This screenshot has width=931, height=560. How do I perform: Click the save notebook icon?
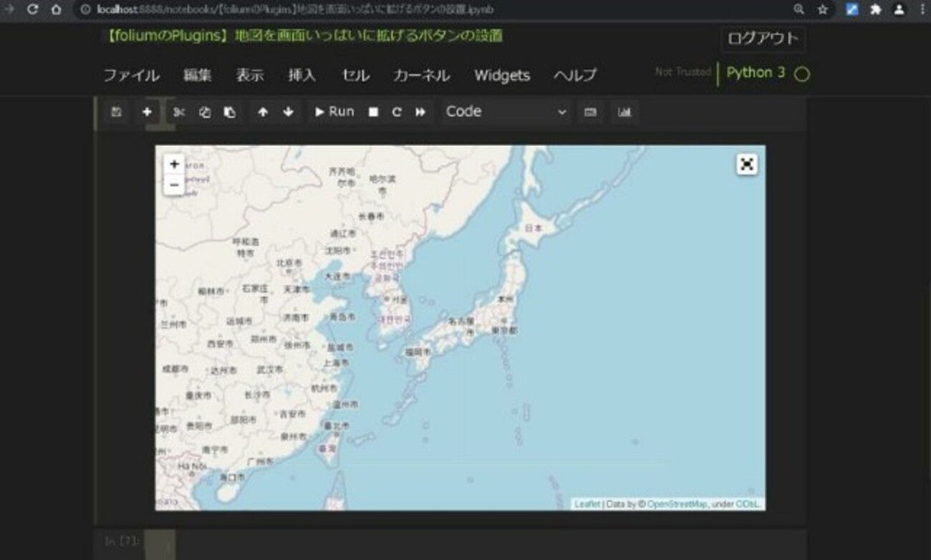pos(117,112)
